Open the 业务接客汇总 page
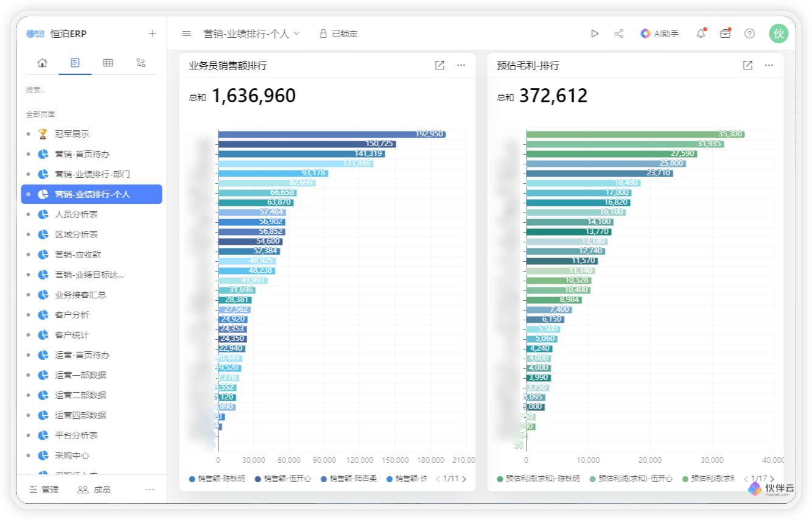The image size is (812, 520). [x=91, y=295]
